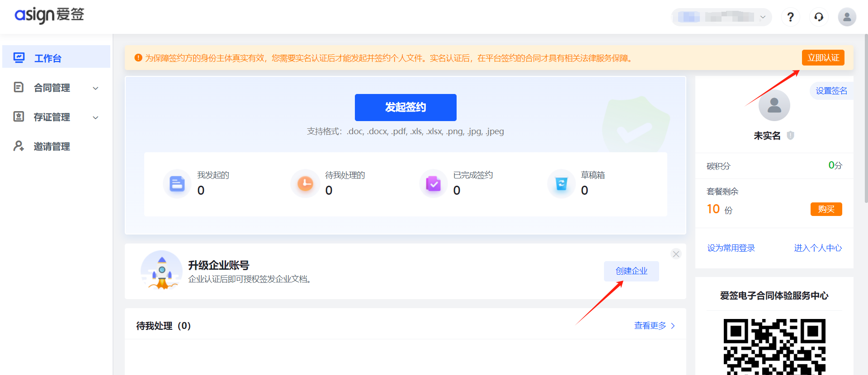Image resolution: width=868 pixels, height=375 pixels.
Task: Open 邀请管理 menu item
Action: coord(56,146)
